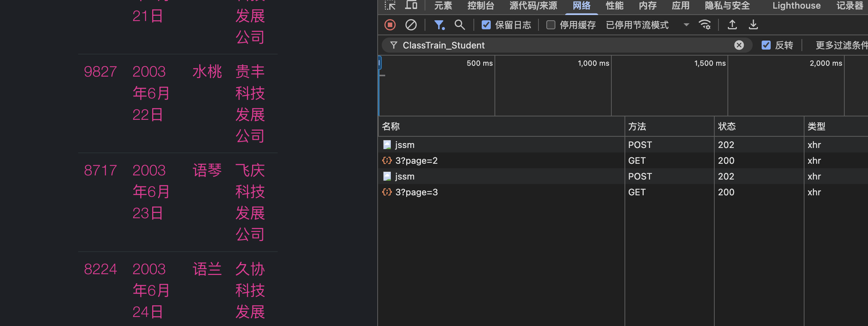Screen dimensions: 868x326
Task: Uncheck the 反转 filter checkbox
Action: pos(766,45)
